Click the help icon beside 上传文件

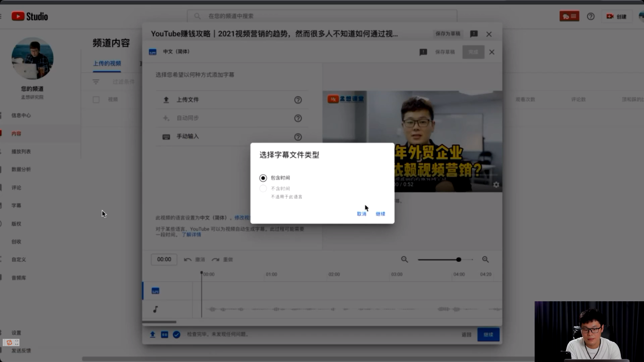tap(298, 100)
